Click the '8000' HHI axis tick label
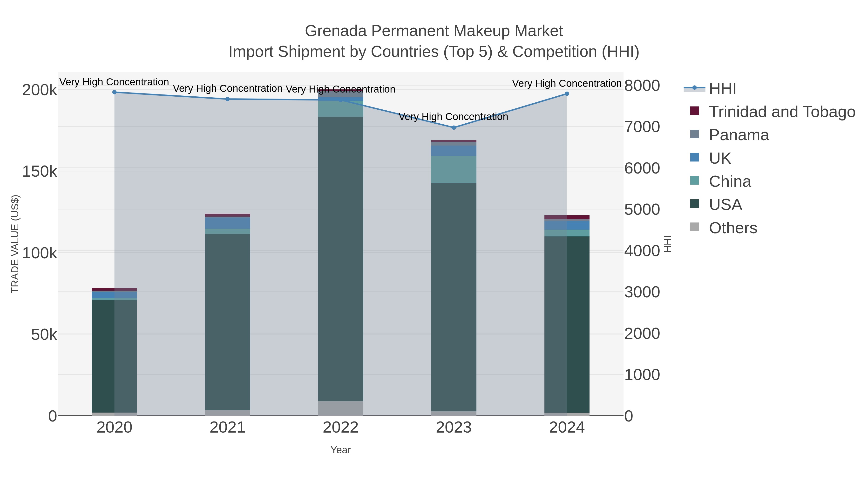The width and height of the screenshot is (868, 488). point(642,86)
